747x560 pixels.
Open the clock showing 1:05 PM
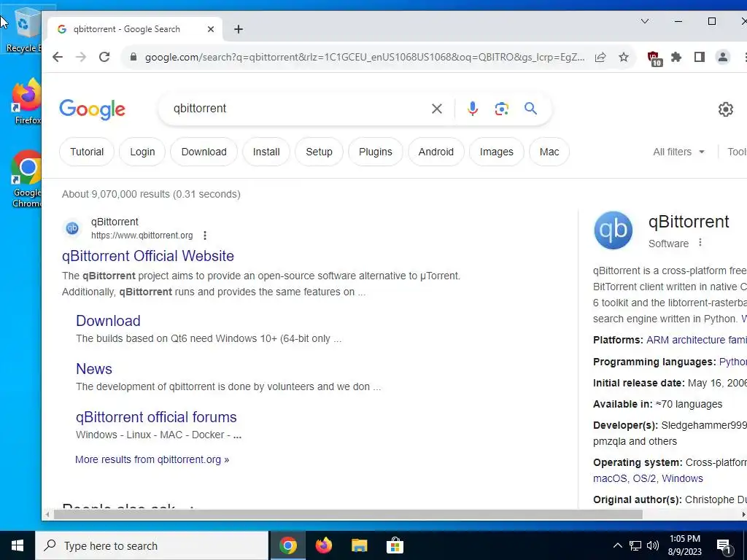coord(685,545)
